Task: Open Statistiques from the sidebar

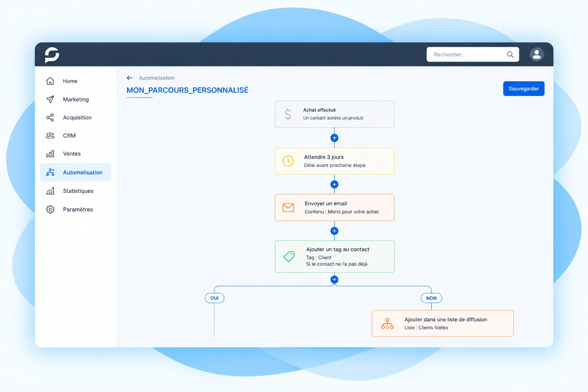Action: tap(76, 191)
